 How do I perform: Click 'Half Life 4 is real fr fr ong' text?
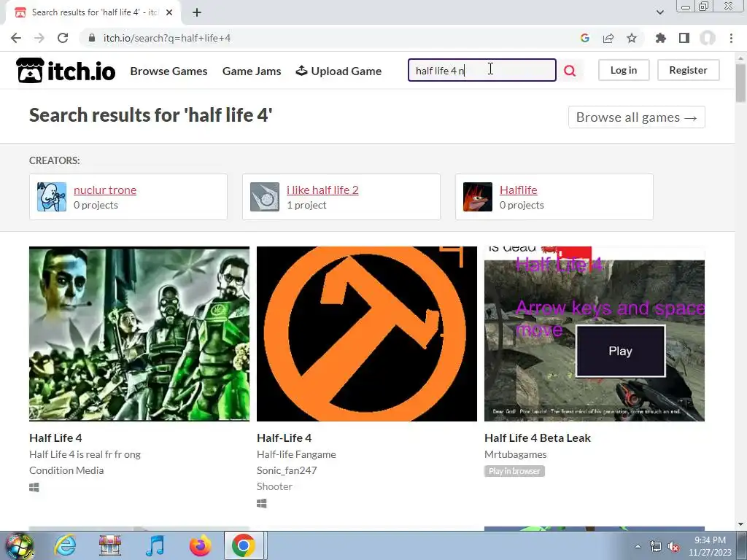click(x=85, y=454)
